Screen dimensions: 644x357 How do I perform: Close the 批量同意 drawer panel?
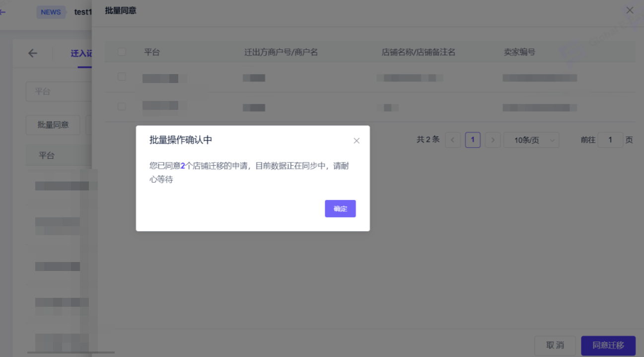[x=630, y=10]
